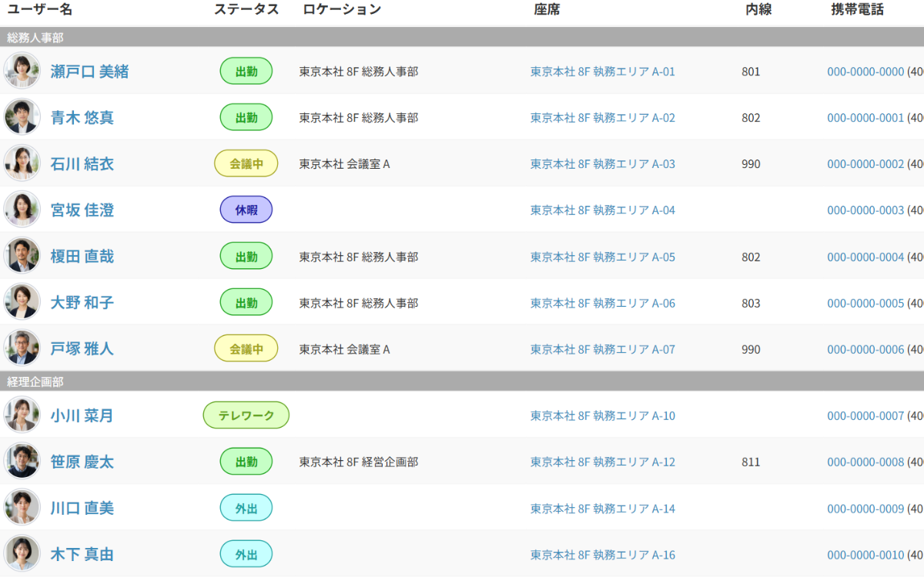Click 出勤 status badge for 笹原 慶太
Image resolution: width=924 pixels, height=578 pixels.
coord(246,462)
